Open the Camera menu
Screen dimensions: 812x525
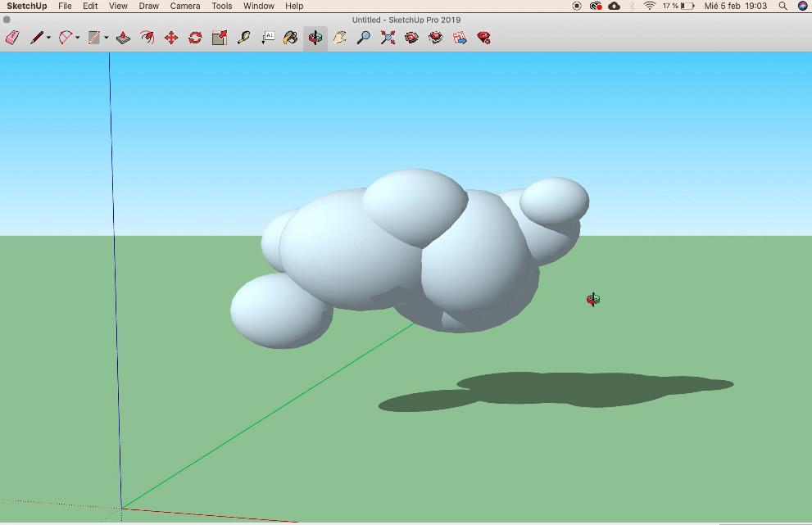click(x=185, y=7)
